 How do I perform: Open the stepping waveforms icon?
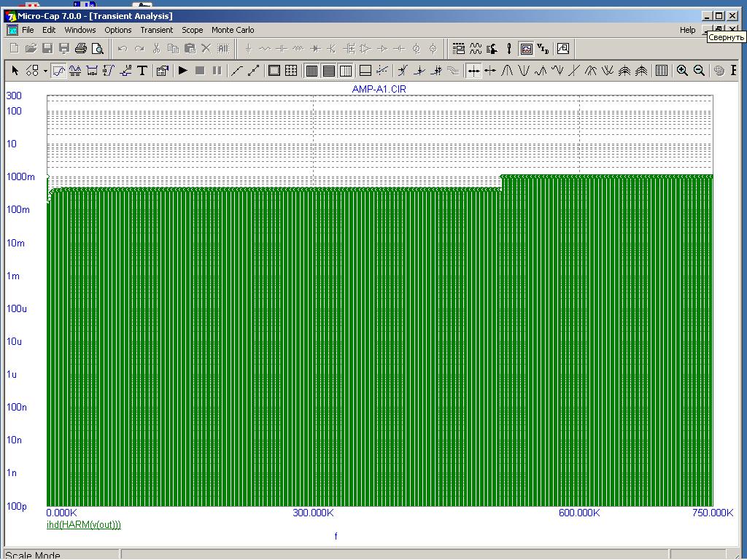click(x=476, y=48)
